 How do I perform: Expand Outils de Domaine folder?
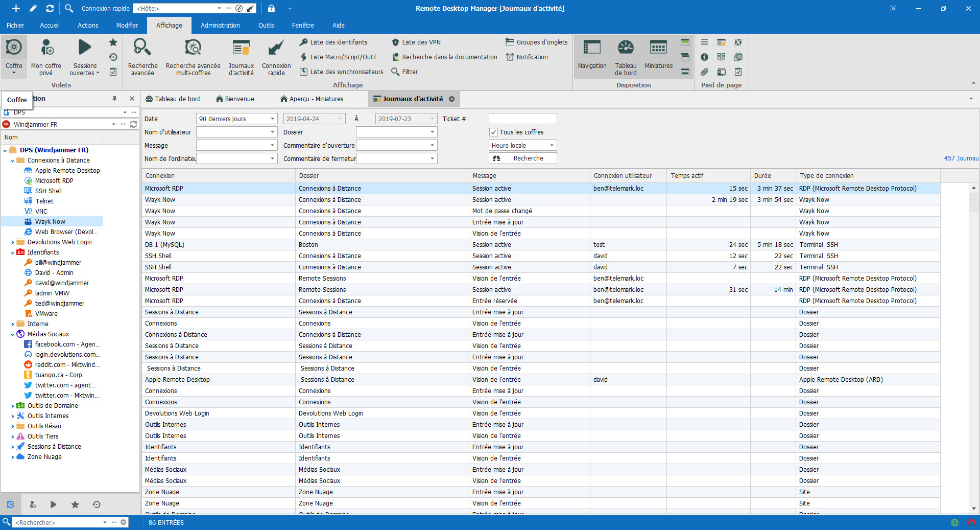pyautogui.click(x=13, y=406)
